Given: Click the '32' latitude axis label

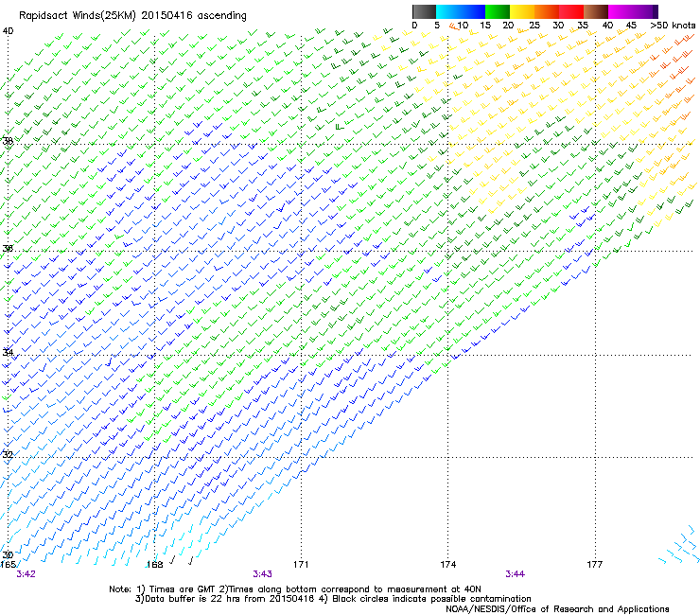Looking at the screenshot, I should (8, 455).
